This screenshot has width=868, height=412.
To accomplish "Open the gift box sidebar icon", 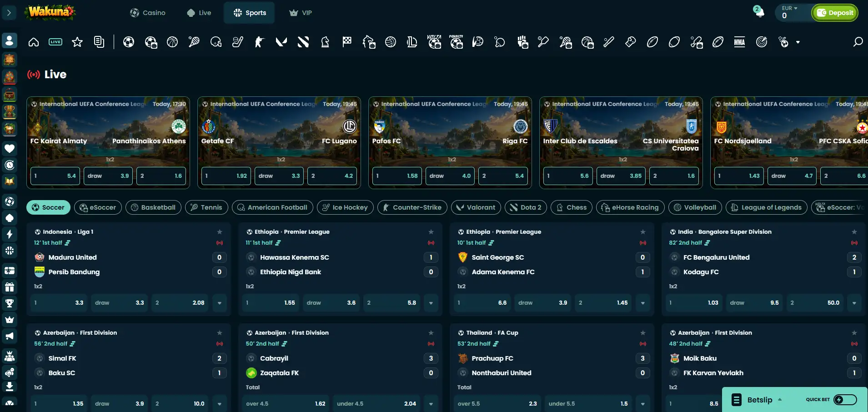I will click(10, 287).
